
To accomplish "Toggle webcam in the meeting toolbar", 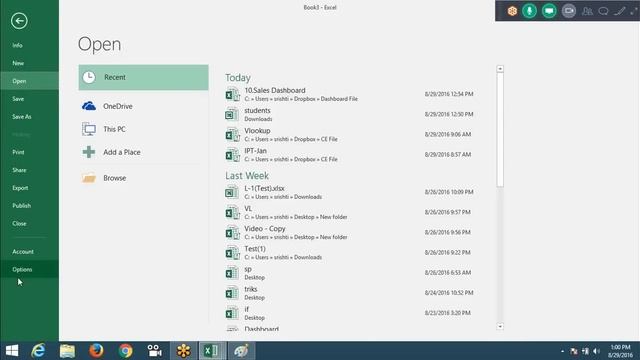I will 569,11.
